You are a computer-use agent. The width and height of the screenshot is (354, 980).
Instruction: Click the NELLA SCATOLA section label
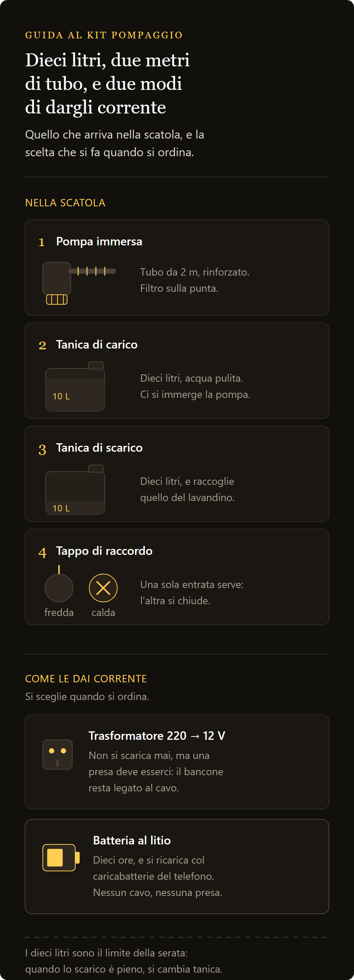click(65, 203)
